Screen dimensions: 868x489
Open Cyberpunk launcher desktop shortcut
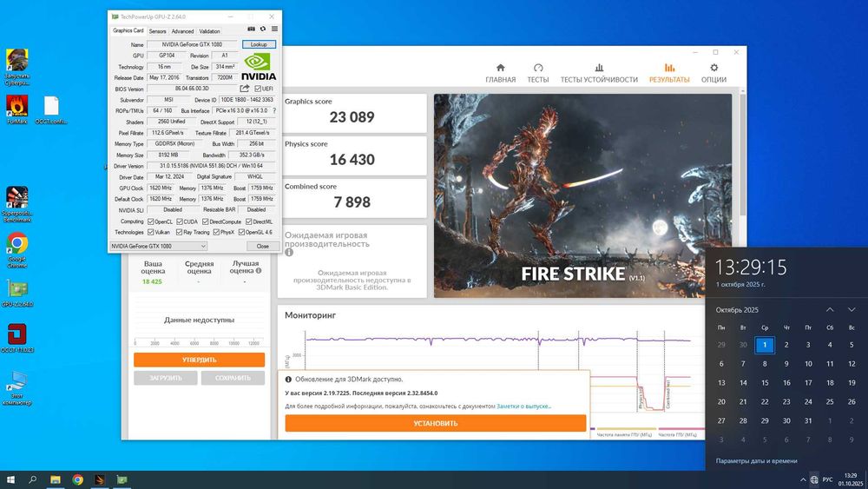click(x=17, y=67)
